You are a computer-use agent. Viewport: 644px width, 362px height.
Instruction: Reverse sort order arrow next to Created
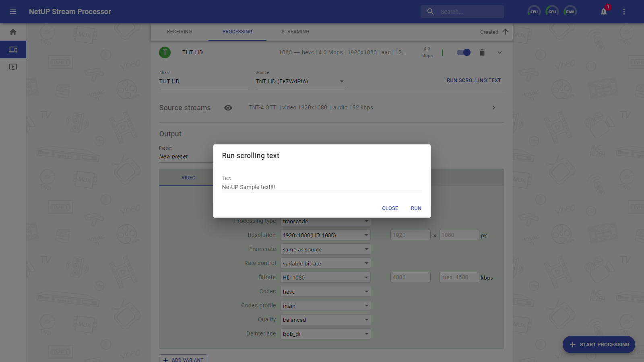pyautogui.click(x=505, y=32)
